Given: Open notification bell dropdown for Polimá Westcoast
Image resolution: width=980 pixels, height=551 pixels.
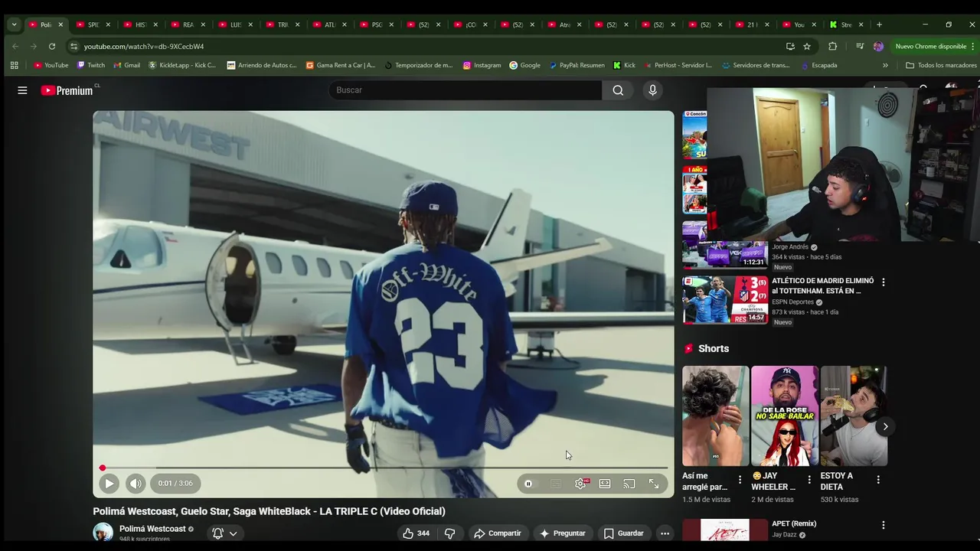Looking at the screenshot, I should click(x=225, y=533).
